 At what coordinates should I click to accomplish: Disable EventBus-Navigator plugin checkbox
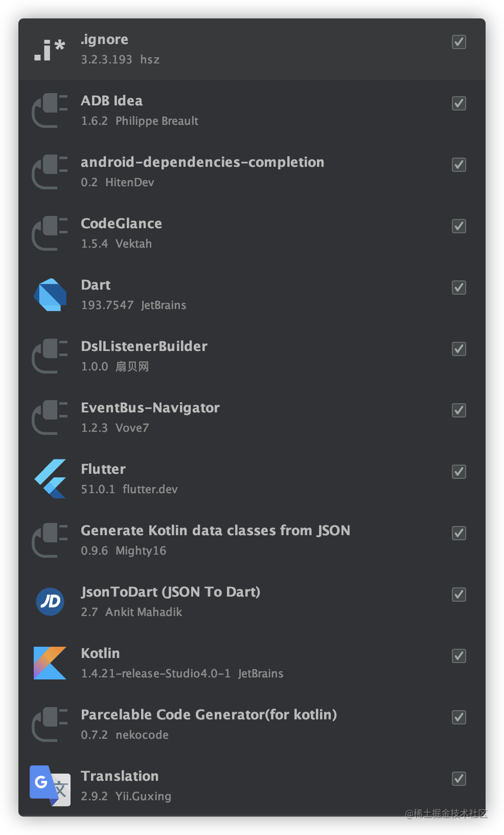[x=459, y=410]
